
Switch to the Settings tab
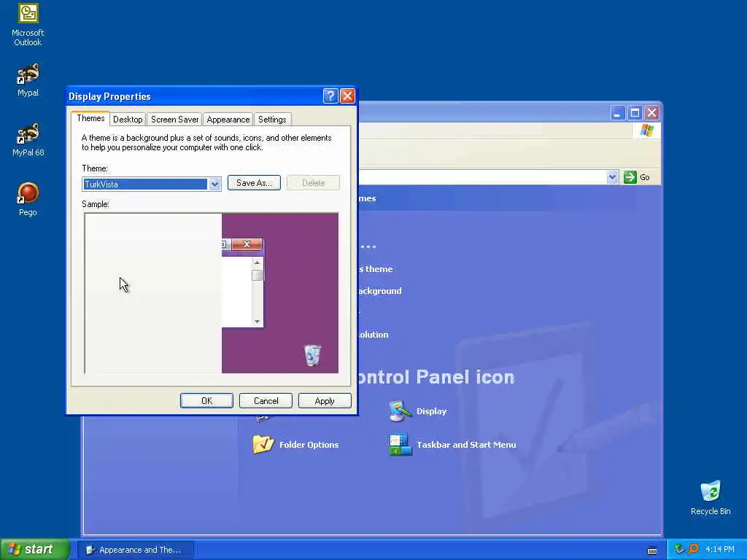272,120
